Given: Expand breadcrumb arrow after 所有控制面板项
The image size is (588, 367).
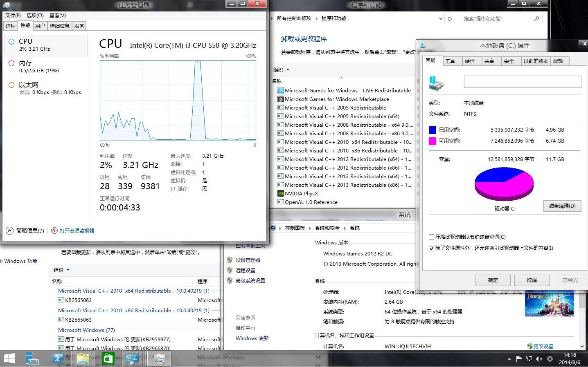Looking at the screenshot, I should click(x=316, y=18).
